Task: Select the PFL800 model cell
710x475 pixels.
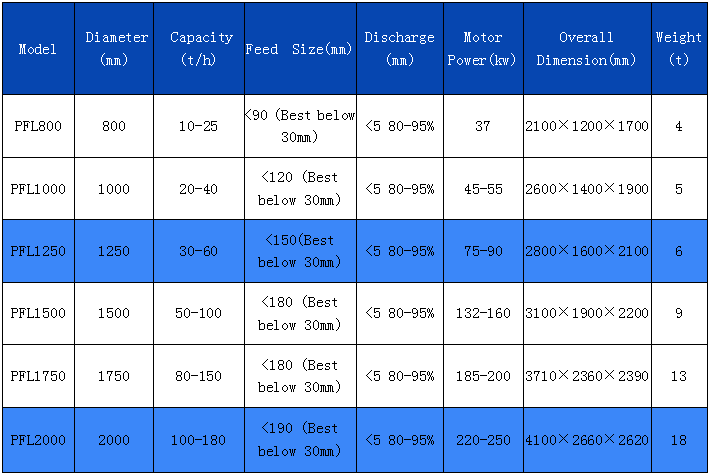Action: pos(38,126)
